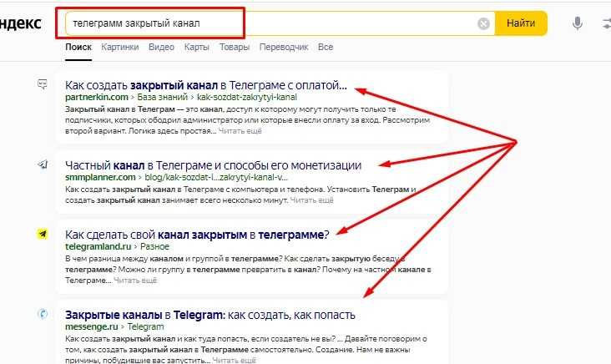
Task: Switch to the Картинки tab
Action: tap(120, 47)
